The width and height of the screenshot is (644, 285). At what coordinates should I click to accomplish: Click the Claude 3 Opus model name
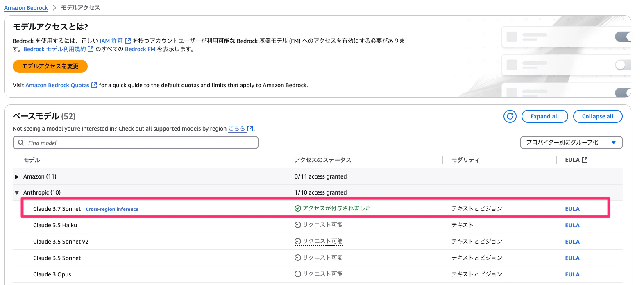(x=52, y=274)
